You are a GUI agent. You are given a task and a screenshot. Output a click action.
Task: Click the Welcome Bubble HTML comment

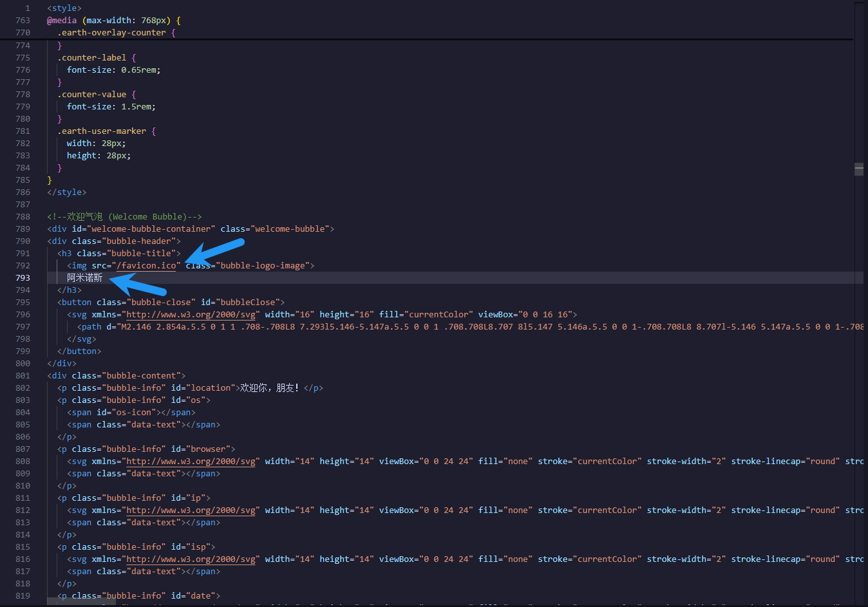(124, 217)
